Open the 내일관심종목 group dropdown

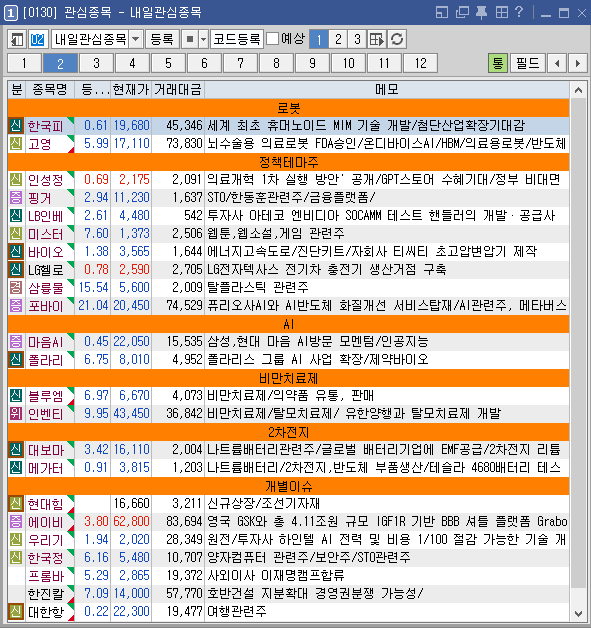[x=136, y=39]
